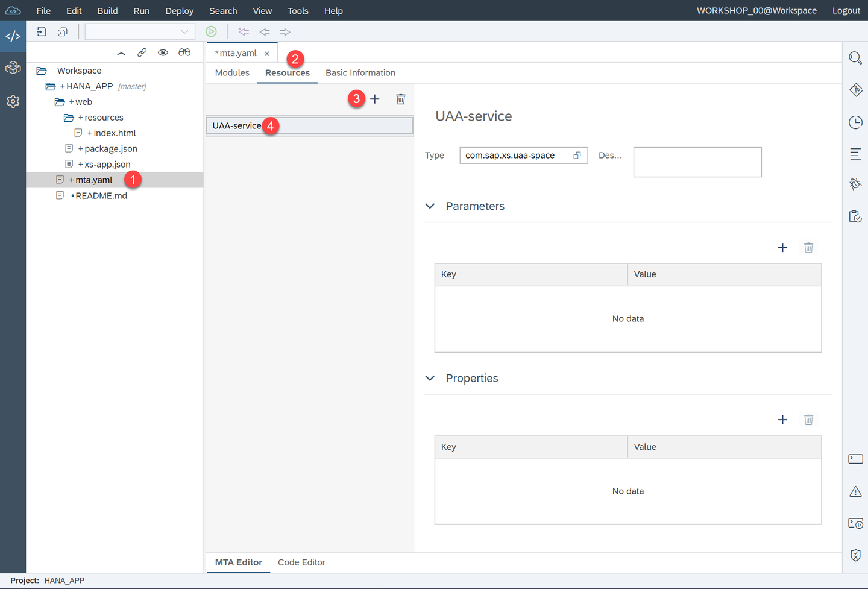This screenshot has height=589, width=868.
Task: Open the Tools menu
Action: pyautogui.click(x=298, y=11)
